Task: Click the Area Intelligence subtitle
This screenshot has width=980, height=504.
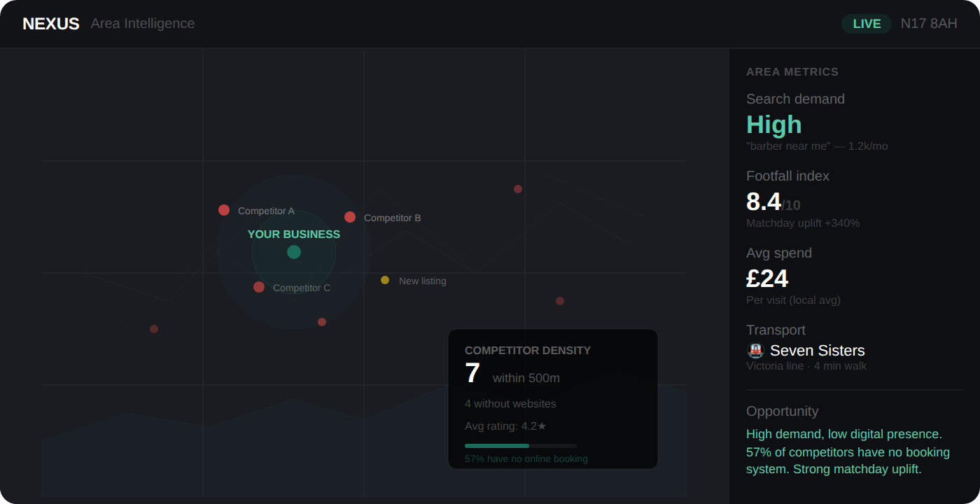Action: click(x=143, y=23)
